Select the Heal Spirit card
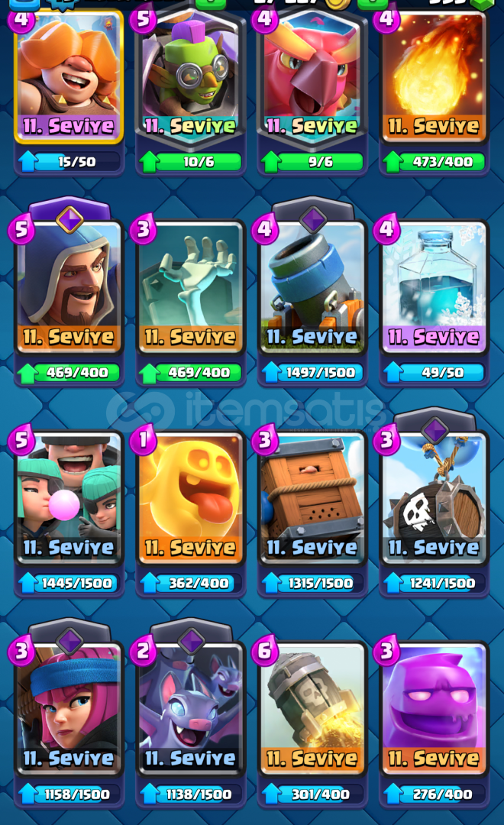Viewport: 504px width, 825px height. click(190, 498)
